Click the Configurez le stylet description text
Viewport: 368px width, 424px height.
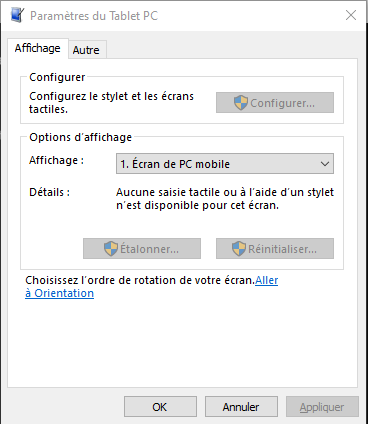point(111,103)
